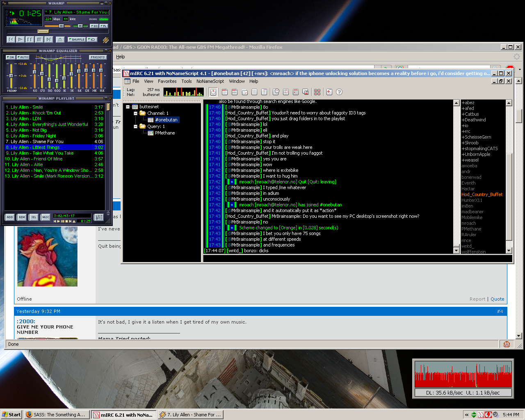Click the Winamp song seek bar
This screenshot has height=420, width=525.
[57, 32]
